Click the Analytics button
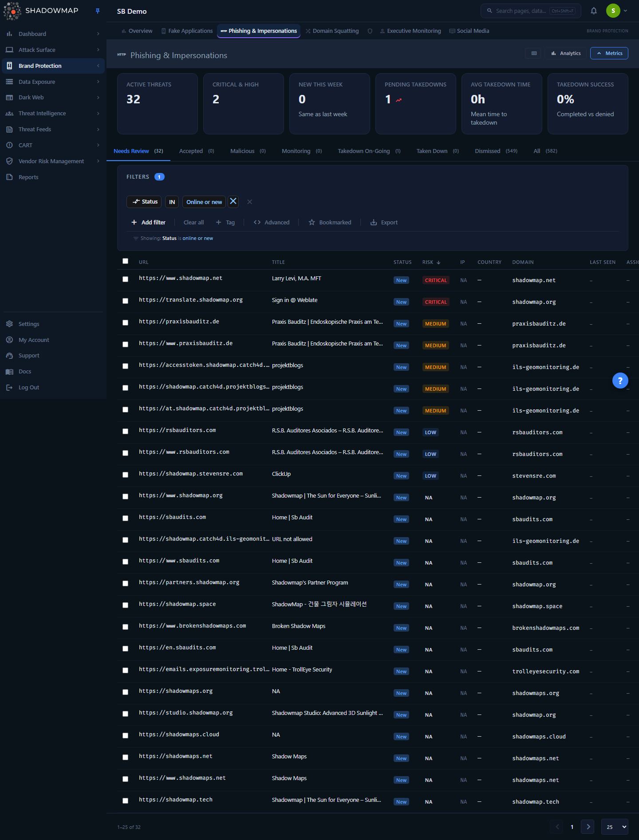639x840 pixels. (x=566, y=53)
